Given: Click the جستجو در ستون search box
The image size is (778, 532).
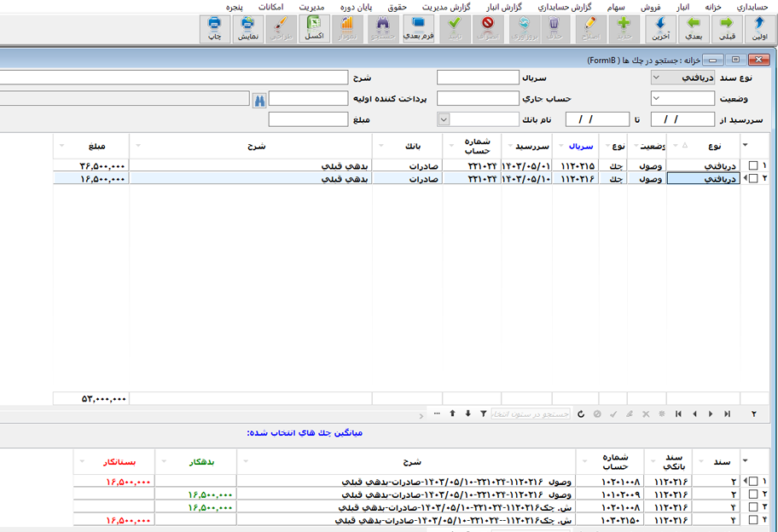Looking at the screenshot, I should click(x=531, y=413).
